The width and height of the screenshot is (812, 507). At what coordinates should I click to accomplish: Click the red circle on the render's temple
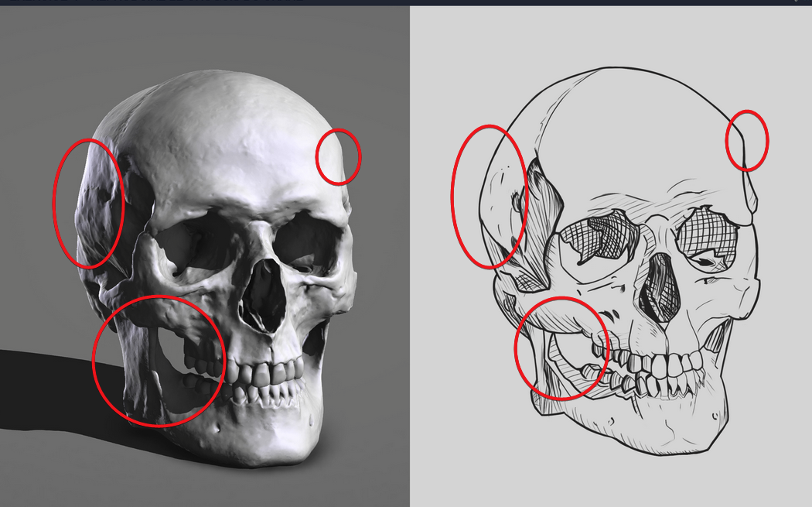click(x=90, y=203)
